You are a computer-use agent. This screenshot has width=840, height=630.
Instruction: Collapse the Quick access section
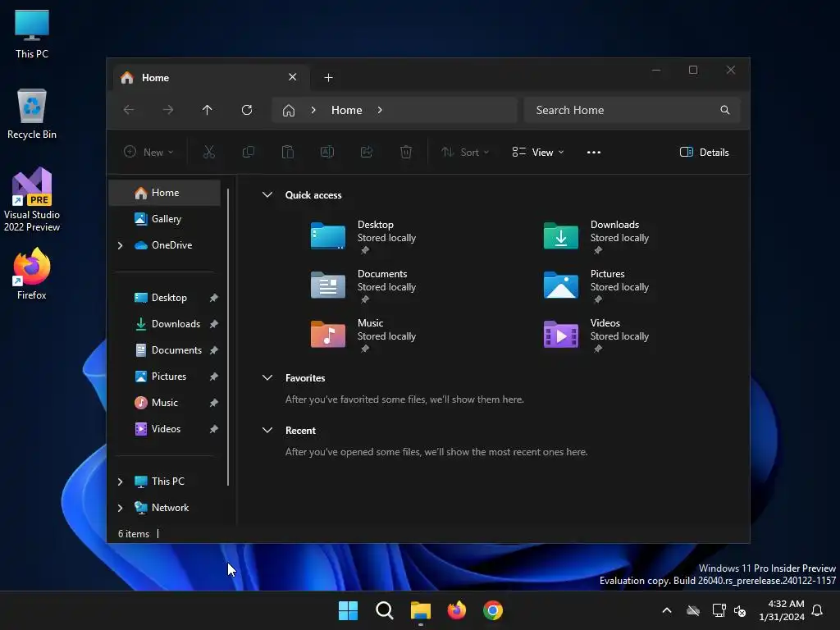tap(267, 195)
